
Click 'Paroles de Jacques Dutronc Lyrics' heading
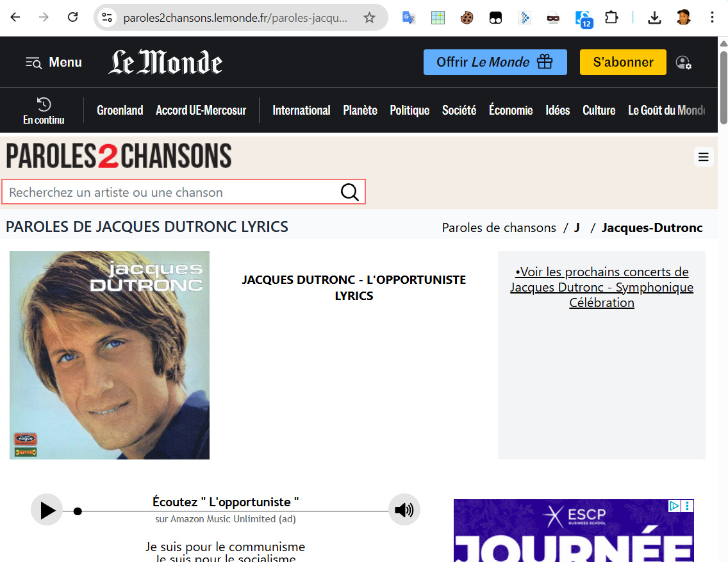tap(147, 226)
